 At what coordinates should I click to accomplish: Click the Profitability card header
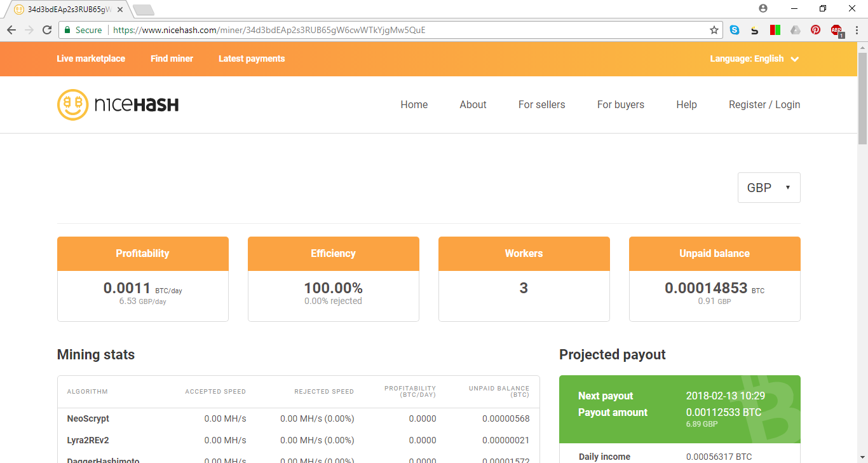pyautogui.click(x=143, y=254)
